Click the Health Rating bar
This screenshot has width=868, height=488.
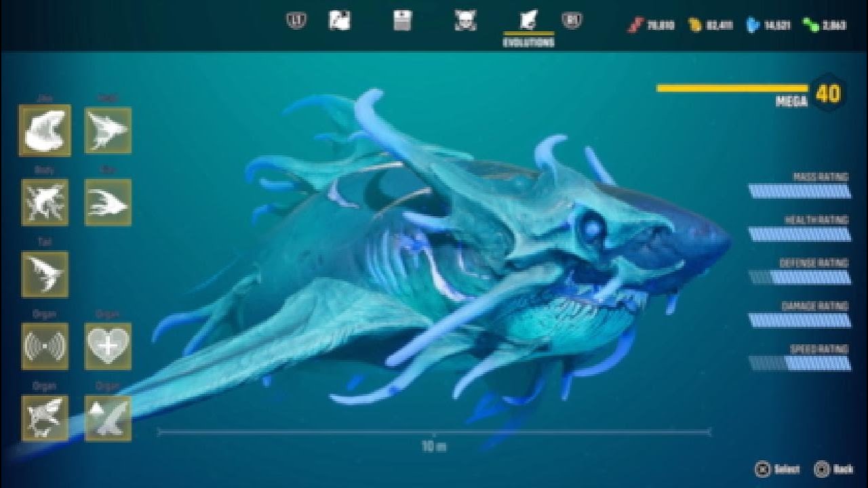click(x=800, y=234)
